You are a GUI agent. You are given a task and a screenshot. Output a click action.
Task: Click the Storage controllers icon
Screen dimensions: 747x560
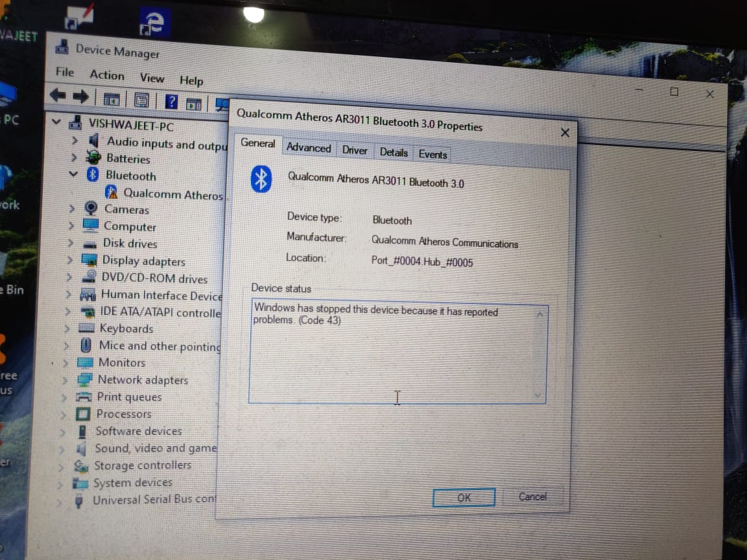pos(80,466)
